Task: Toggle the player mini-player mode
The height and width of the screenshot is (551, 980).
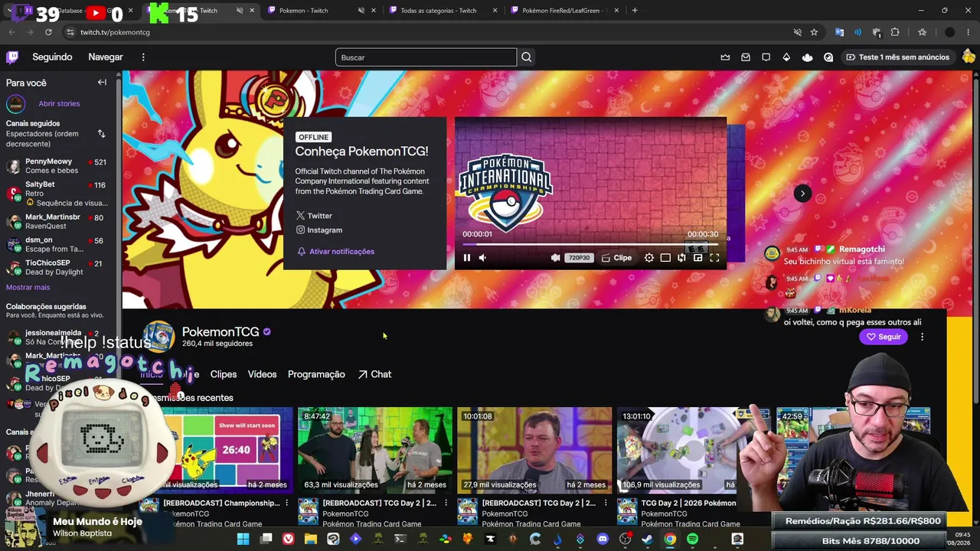Action: coord(697,258)
